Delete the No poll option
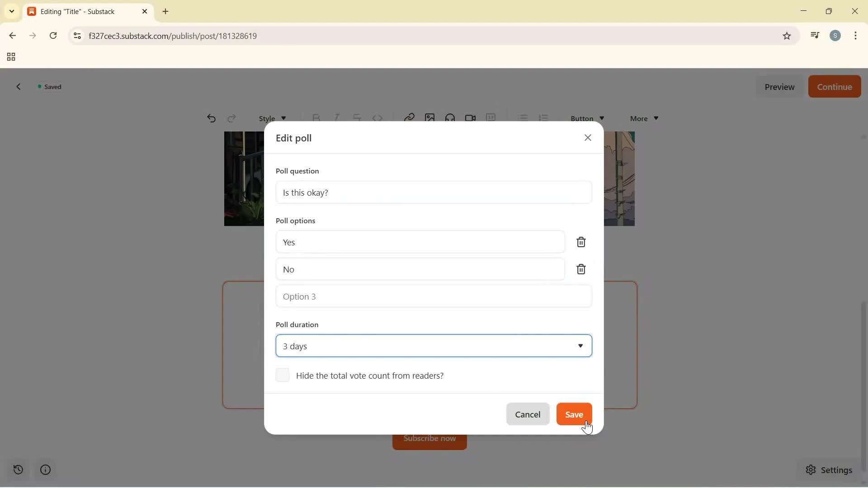This screenshot has height=488, width=868. click(581, 269)
